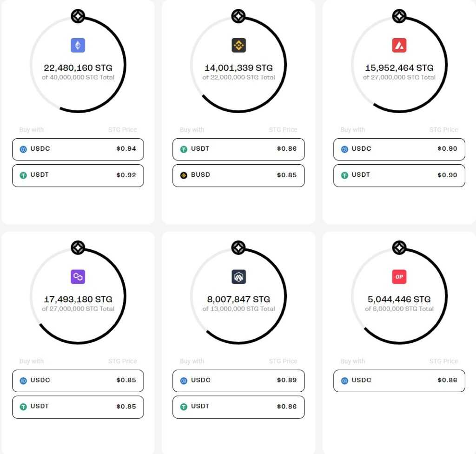Viewport: 476px width, 454px height.
Task: Click the Ethereum chain icon
Action: [78, 45]
